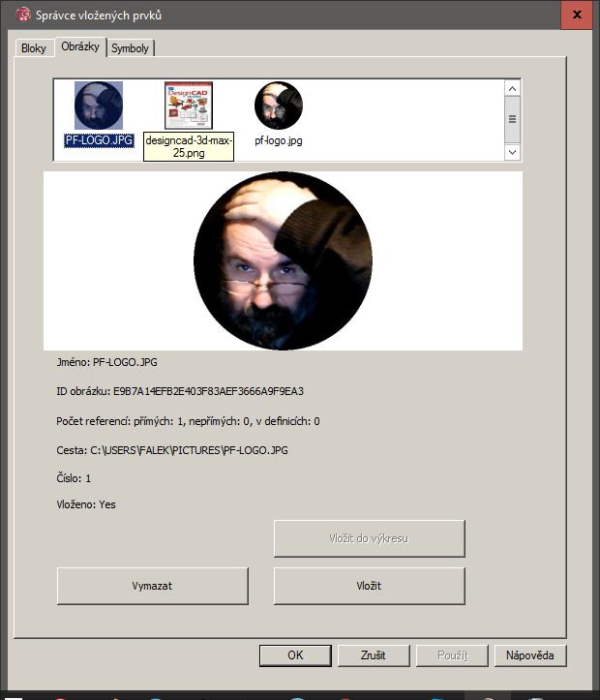
Task: Click the disabled Vložit do výkresu button
Action: pyautogui.click(x=370, y=538)
